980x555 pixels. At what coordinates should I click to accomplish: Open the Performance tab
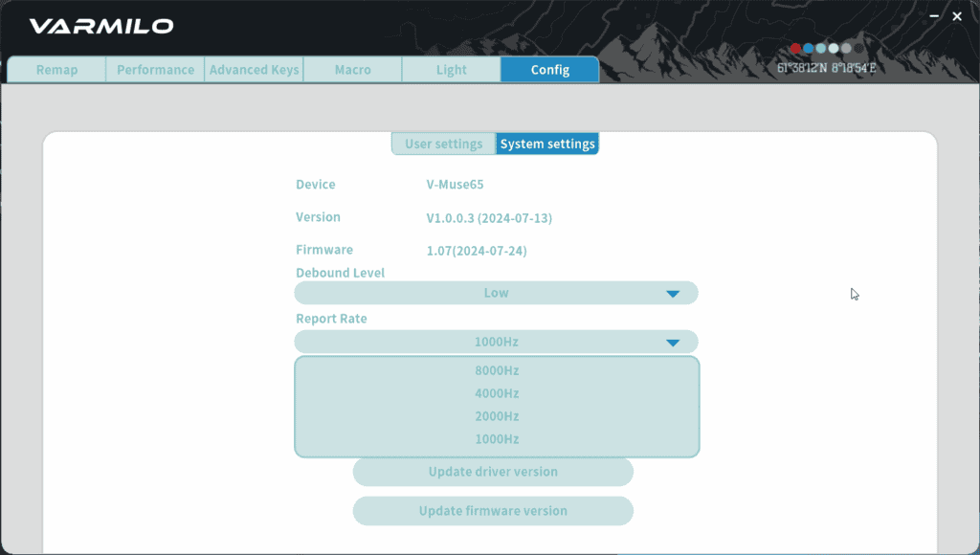(156, 69)
